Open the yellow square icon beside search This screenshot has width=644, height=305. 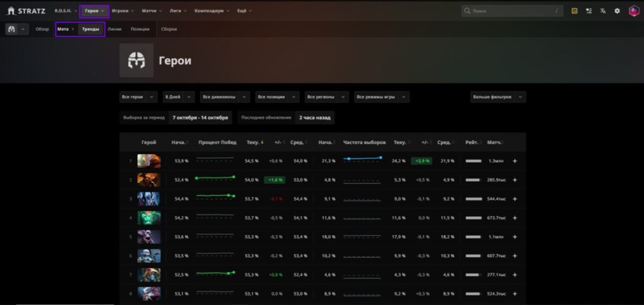coord(574,11)
